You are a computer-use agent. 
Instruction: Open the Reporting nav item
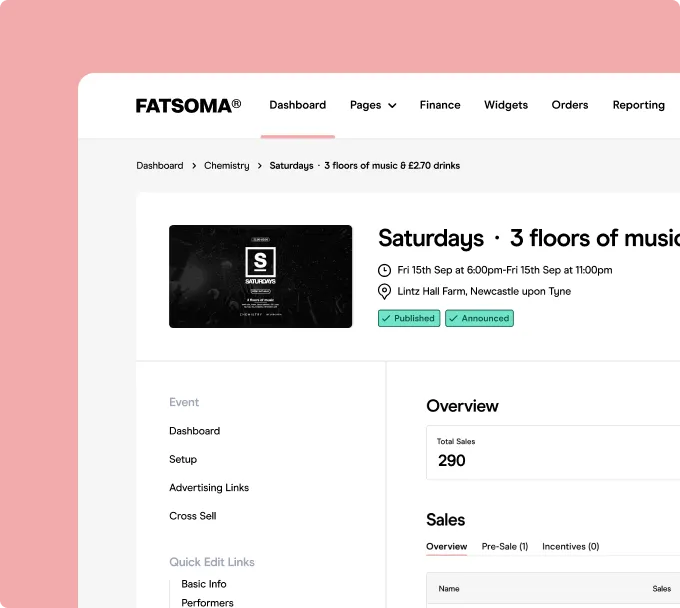638,105
